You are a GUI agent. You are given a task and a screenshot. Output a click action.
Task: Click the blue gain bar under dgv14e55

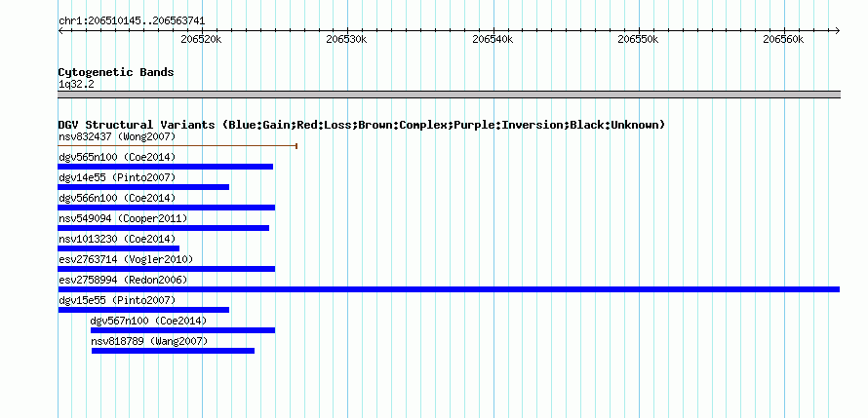(143, 187)
